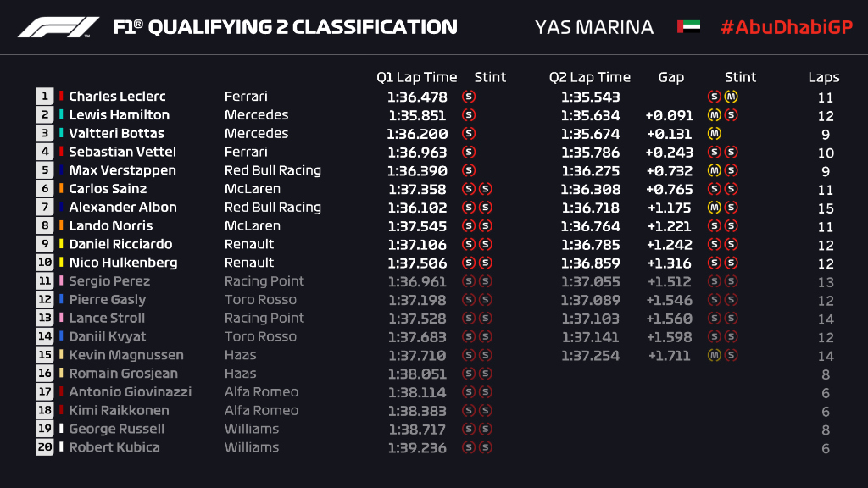This screenshot has width=868, height=488.
Task: Click Albon's medium tyre Q2 stint icon
Action: [x=715, y=208]
